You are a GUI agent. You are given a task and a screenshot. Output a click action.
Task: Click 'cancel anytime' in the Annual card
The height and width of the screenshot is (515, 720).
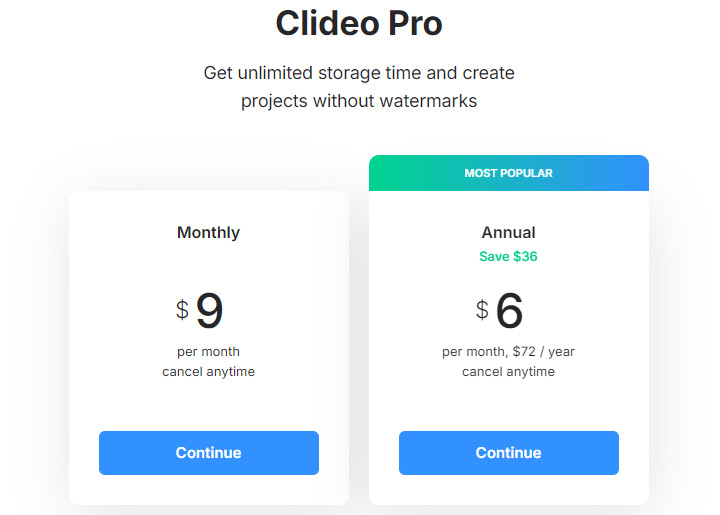pyautogui.click(x=508, y=371)
